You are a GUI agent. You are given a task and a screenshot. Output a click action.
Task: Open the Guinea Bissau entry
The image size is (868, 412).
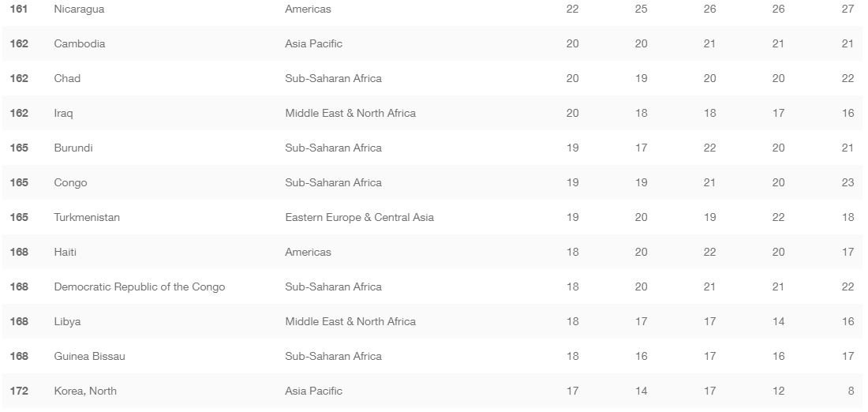(x=89, y=357)
